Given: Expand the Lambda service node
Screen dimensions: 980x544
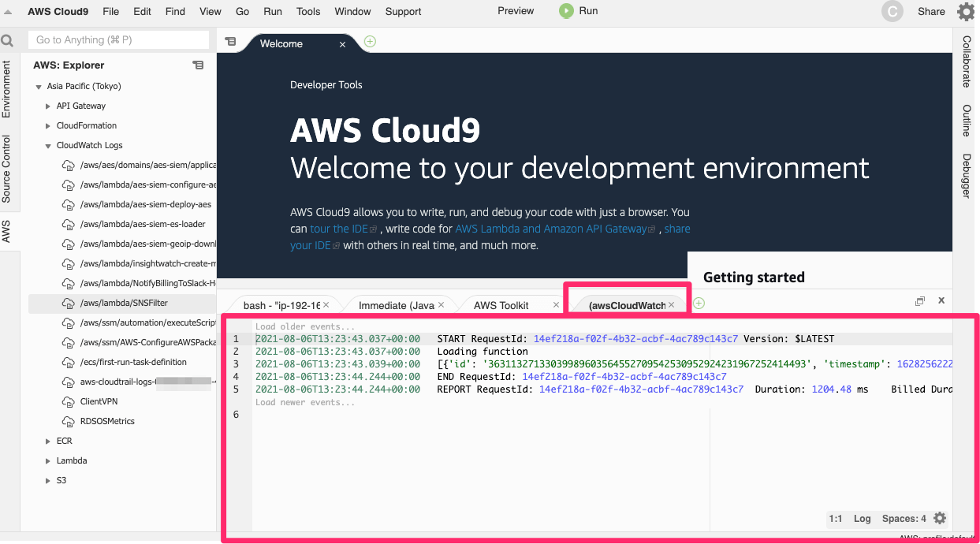Looking at the screenshot, I should point(48,460).
